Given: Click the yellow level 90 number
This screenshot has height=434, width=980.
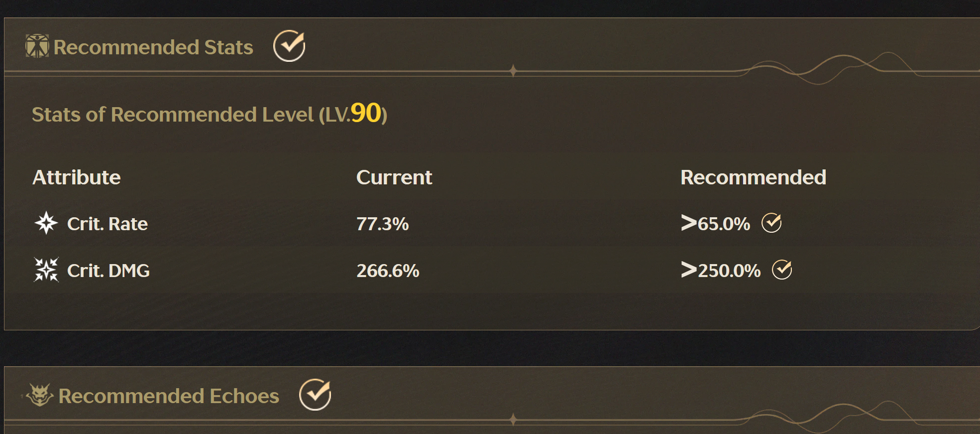Looking at the screenshot, I should pos(366,113).
